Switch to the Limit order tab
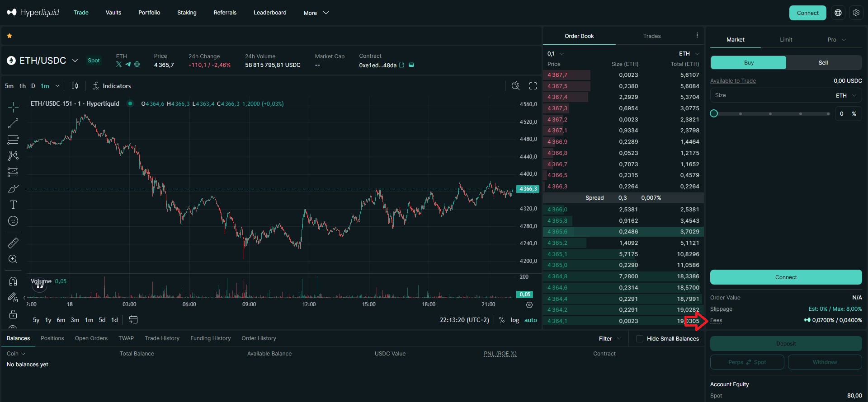 point(786,40)
